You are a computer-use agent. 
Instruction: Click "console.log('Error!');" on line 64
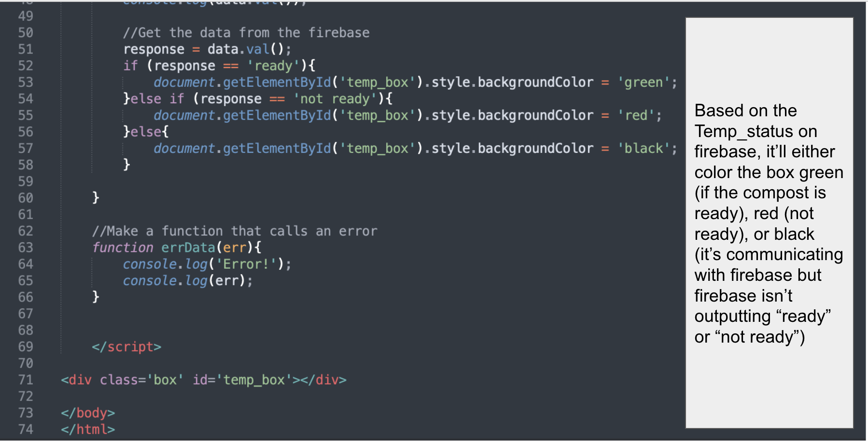pos(207,264)
